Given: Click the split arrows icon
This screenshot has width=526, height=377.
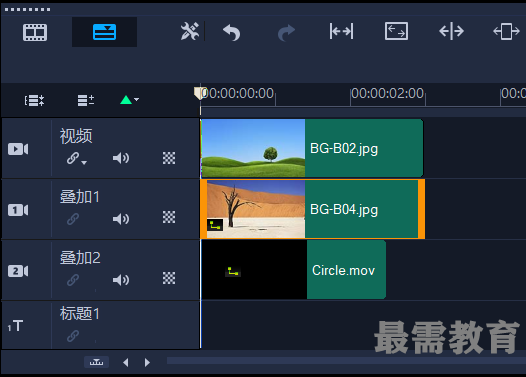Looking at the screenshot, I should [451, 31].
